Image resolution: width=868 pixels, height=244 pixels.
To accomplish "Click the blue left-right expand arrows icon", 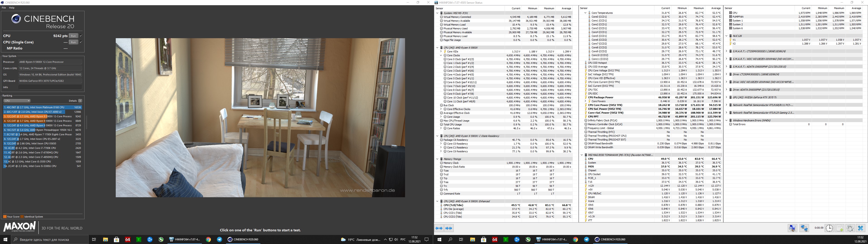I will click(x=439, y=228).
